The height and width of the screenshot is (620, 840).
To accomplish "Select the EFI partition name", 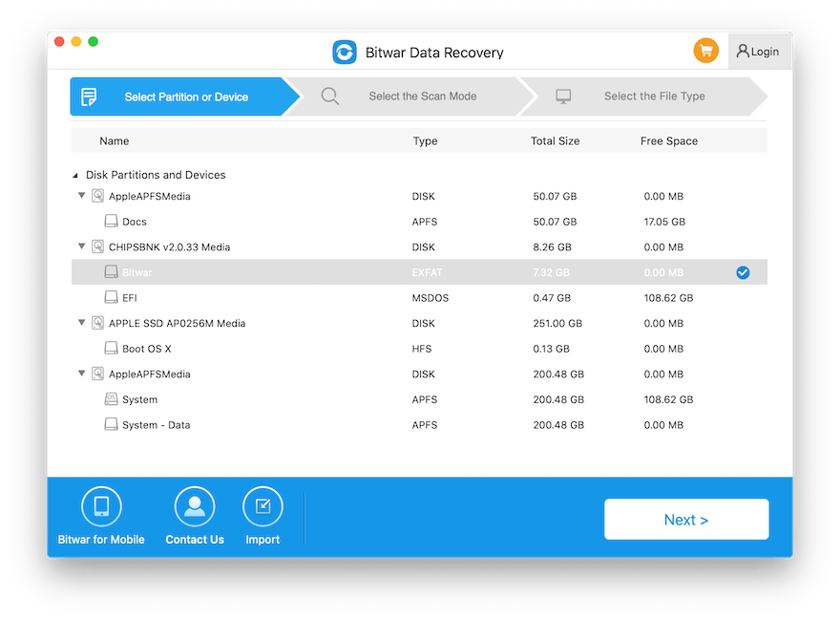I will (130, 298).
